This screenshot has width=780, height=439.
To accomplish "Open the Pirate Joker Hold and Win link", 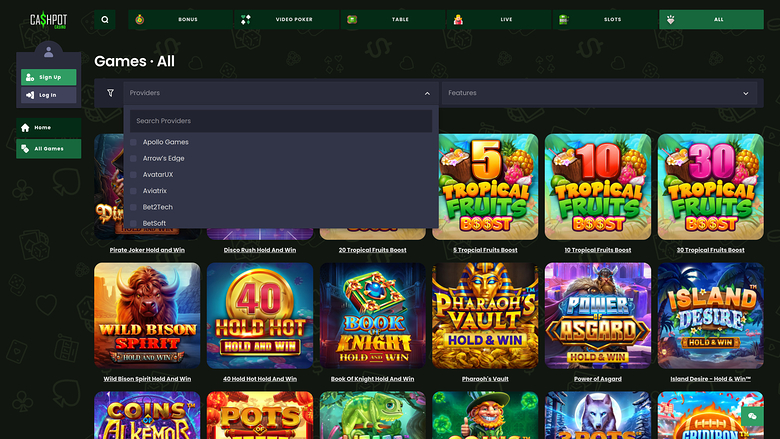I will 147,250.
